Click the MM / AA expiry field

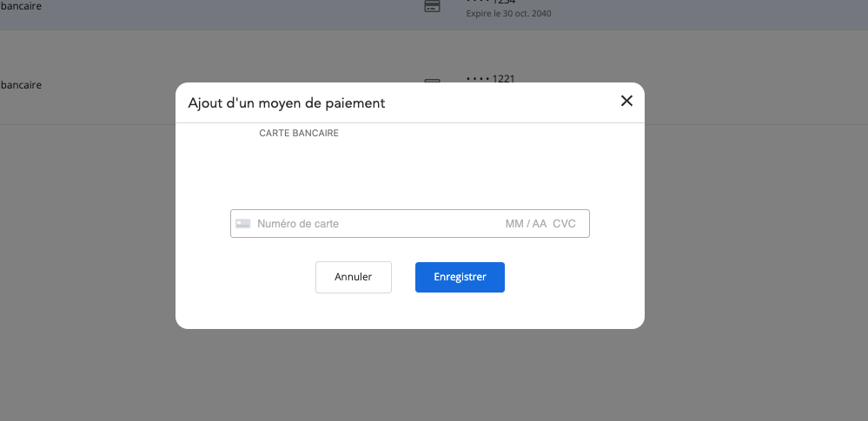coord(526,223)
